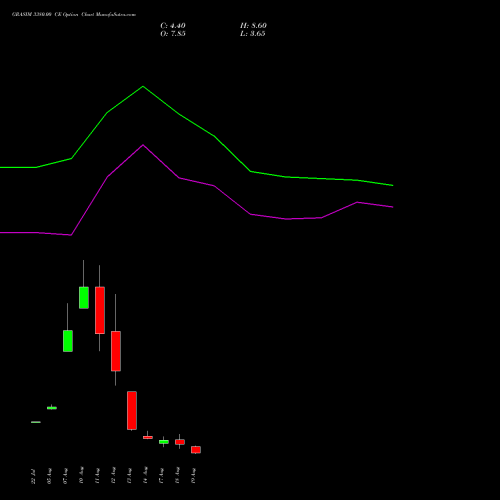
Task: Select the 17 Aug date label
Action: (x=161, y=476)
